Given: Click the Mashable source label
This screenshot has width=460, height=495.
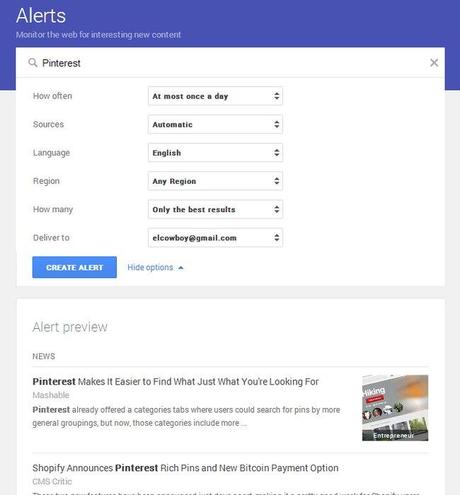Looking at the screenshot, I should (x=51, y=395).
